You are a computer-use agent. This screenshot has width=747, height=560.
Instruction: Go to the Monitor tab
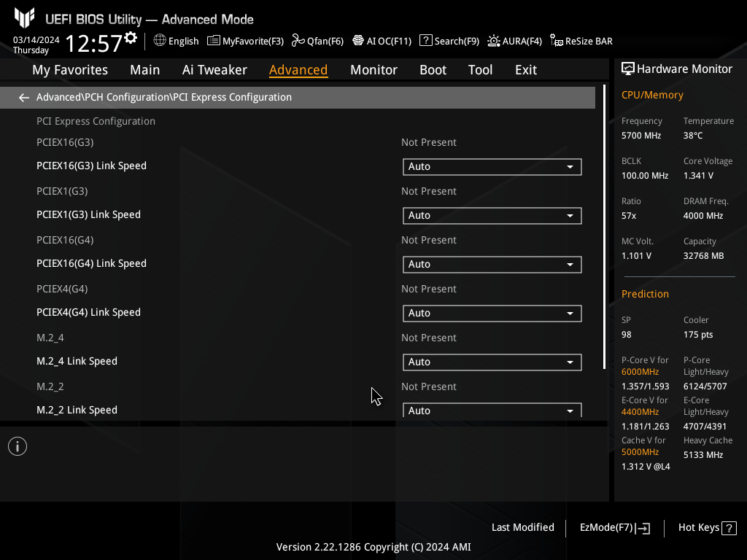373,70
